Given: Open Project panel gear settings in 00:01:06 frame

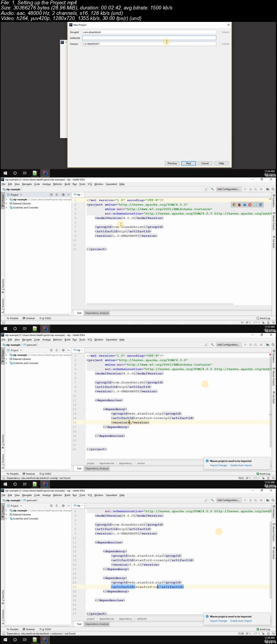Looking at the screenshot, I should 63,195.
